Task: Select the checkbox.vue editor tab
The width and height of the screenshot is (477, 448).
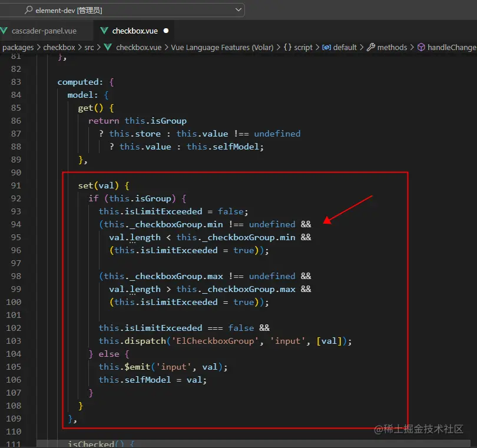Action: [x=134, y=31]
